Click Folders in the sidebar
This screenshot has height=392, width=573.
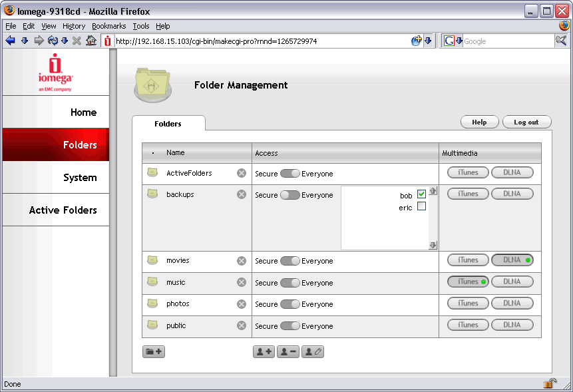click(x=56, y=144)
